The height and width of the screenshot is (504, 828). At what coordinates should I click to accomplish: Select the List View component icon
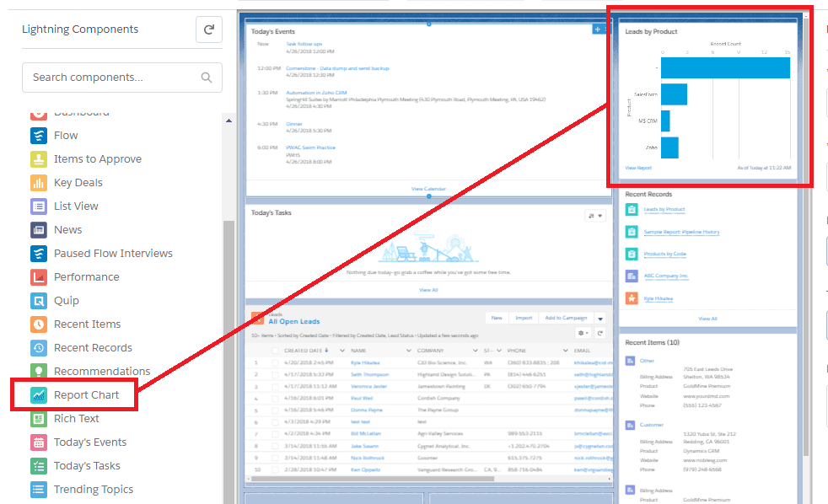(x=39, y=206)
